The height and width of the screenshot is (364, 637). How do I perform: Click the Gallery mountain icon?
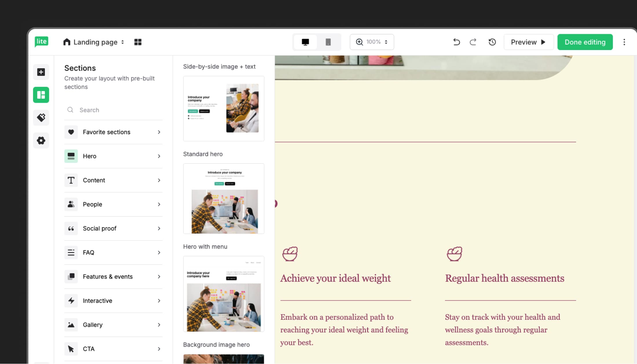click(71, 325)
